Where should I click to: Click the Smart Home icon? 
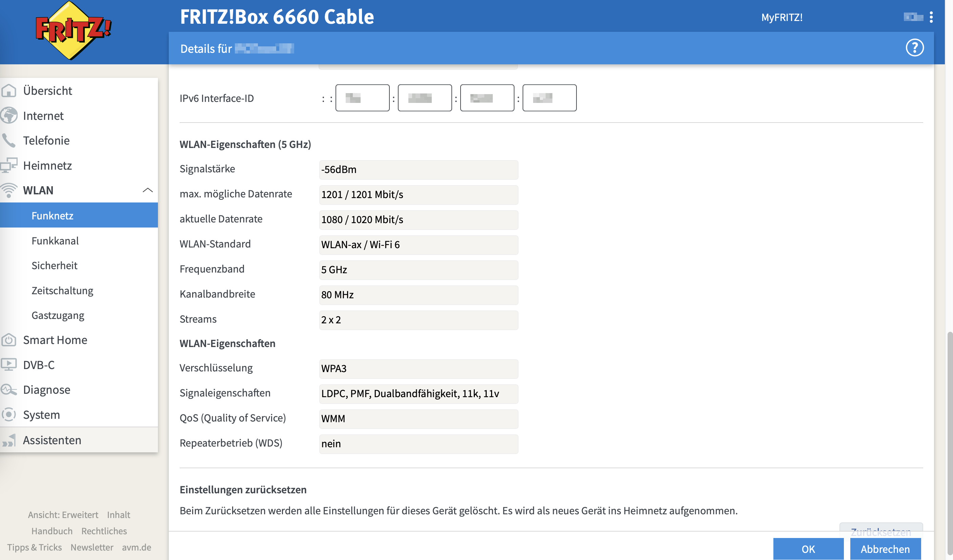point(9,340)
